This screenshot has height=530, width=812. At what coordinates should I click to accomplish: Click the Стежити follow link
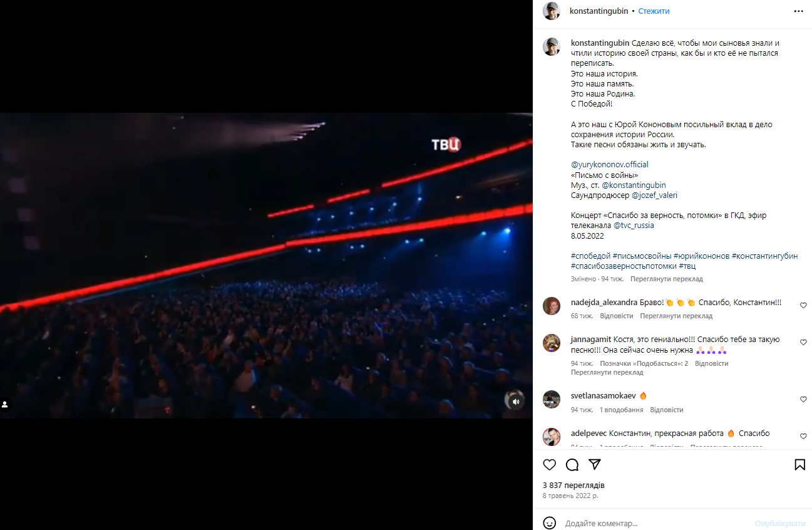click(654, 11)
